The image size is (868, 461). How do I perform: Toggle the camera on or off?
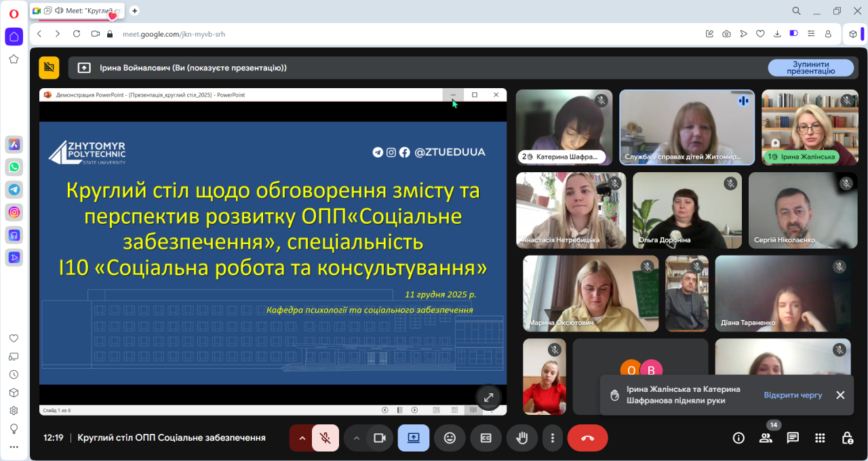[x=379, y=438]
